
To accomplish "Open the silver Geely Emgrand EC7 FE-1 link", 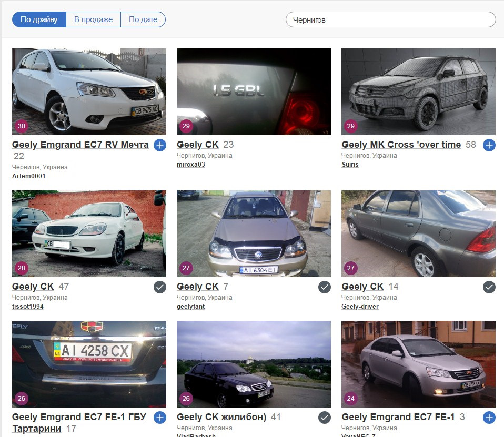I will pos(398,417).
